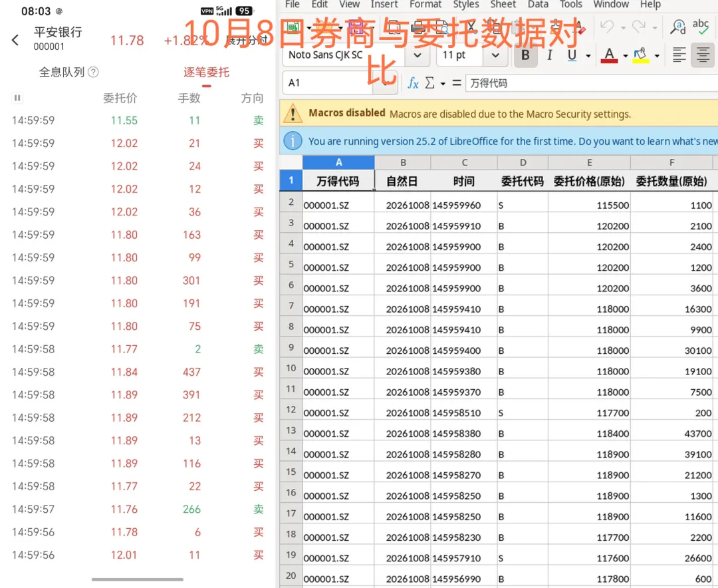Open the font size dropdown at 11 pt

click(x=495, y=55)
